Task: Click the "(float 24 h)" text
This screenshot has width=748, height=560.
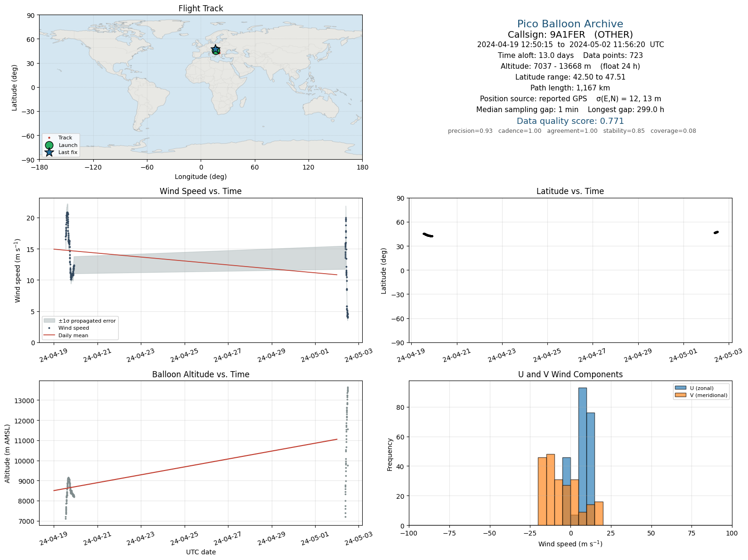Action: 620,66
